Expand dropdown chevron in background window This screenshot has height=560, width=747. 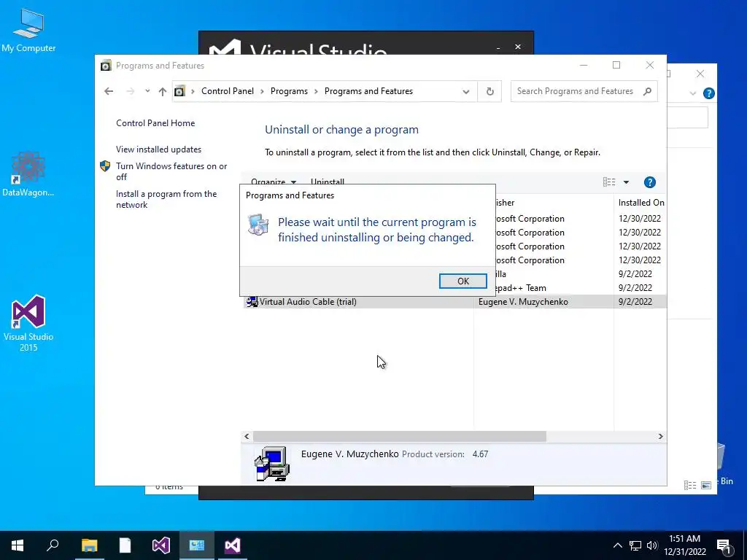coord(693,93)
